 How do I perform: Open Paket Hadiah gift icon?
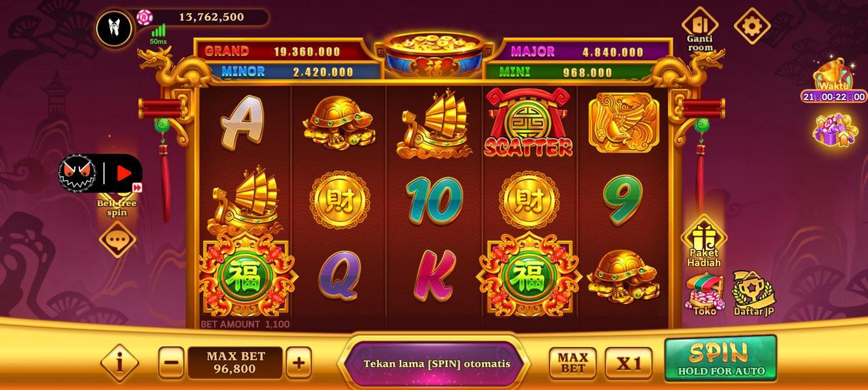click(704, 241)
